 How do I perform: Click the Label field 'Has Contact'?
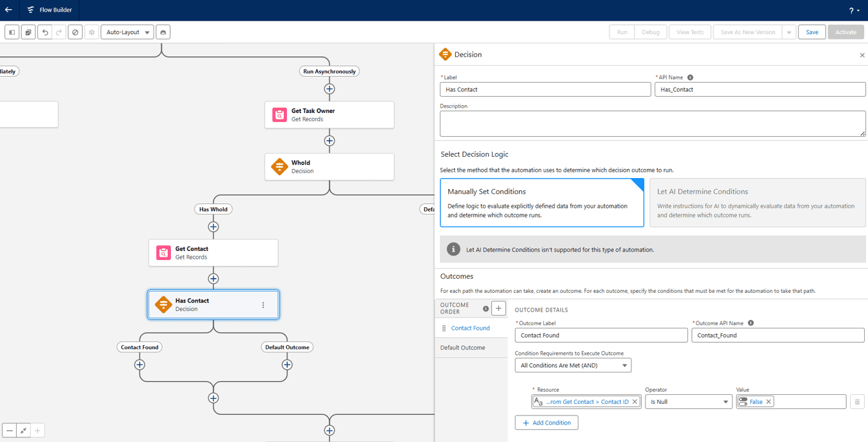point(546,90)
